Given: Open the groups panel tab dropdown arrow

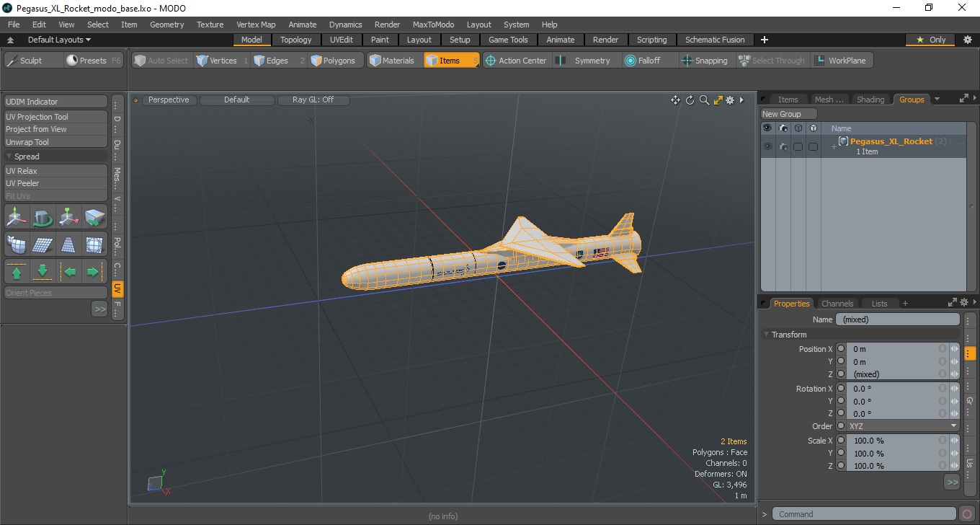Looking at the screenshot, I should coord(937,100).
